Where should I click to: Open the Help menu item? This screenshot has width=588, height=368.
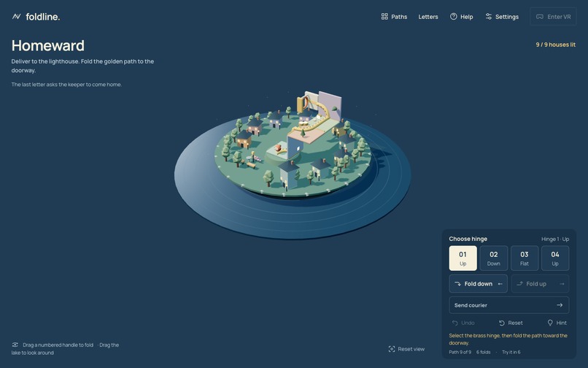tap(462, 17)
